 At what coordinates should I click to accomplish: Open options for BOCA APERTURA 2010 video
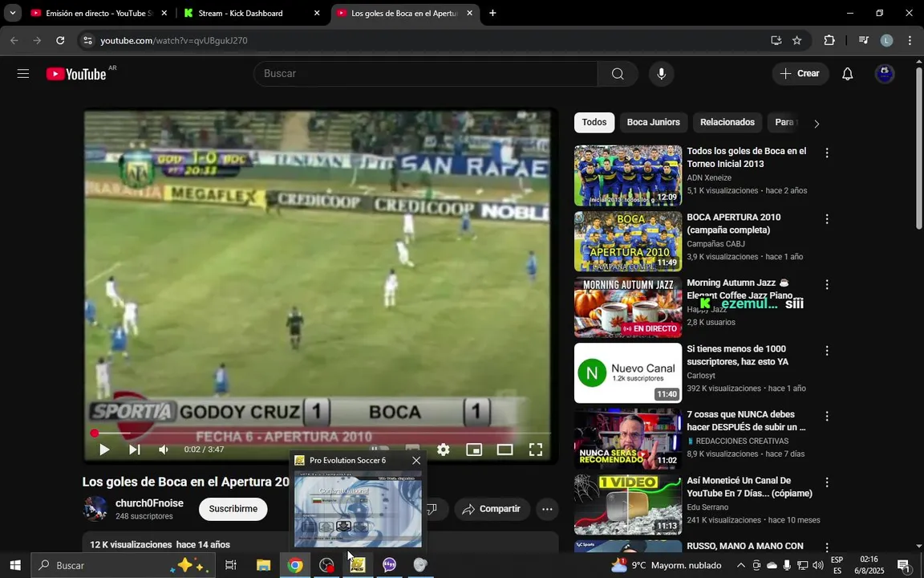[827, 219]
